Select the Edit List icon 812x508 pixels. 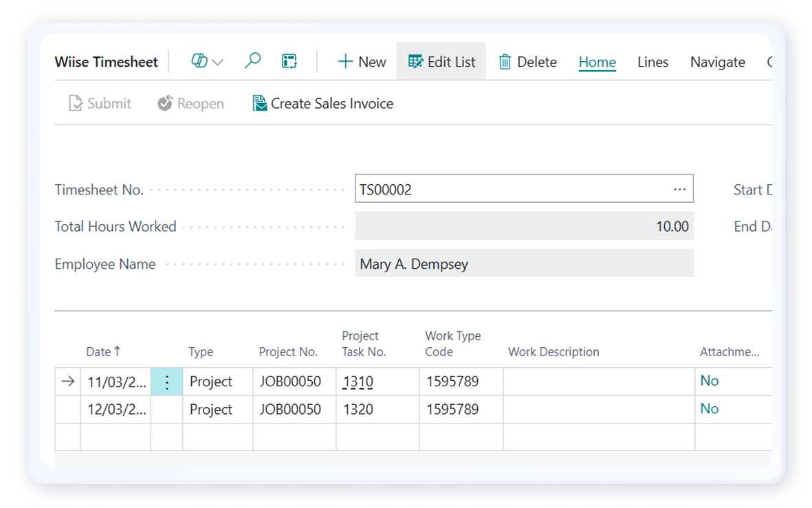416,61
